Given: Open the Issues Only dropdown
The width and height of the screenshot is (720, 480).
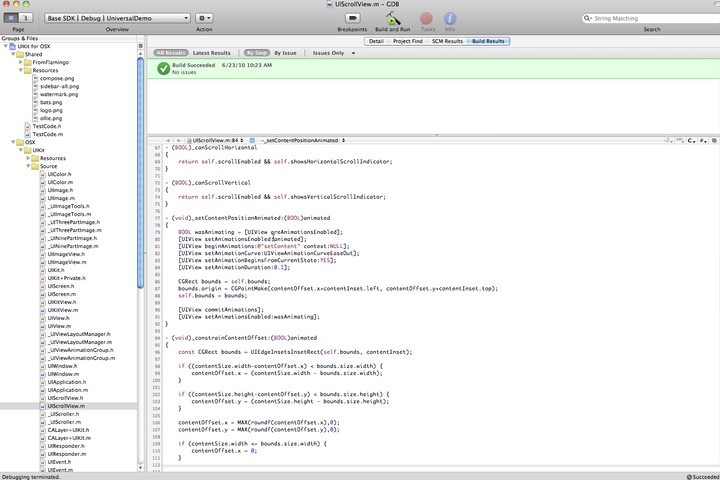Looking at the screenshot, I should pos(331,52).
